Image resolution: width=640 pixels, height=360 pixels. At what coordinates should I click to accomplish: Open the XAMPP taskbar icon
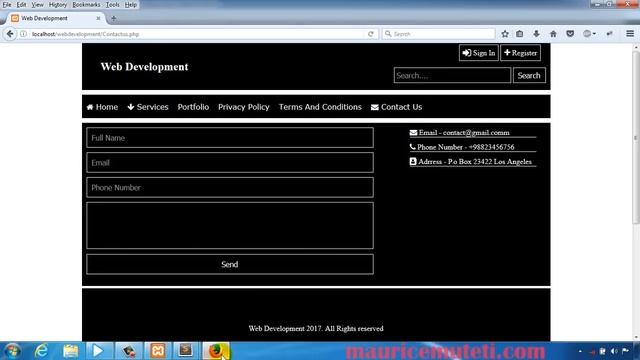[x=158, y=351]
